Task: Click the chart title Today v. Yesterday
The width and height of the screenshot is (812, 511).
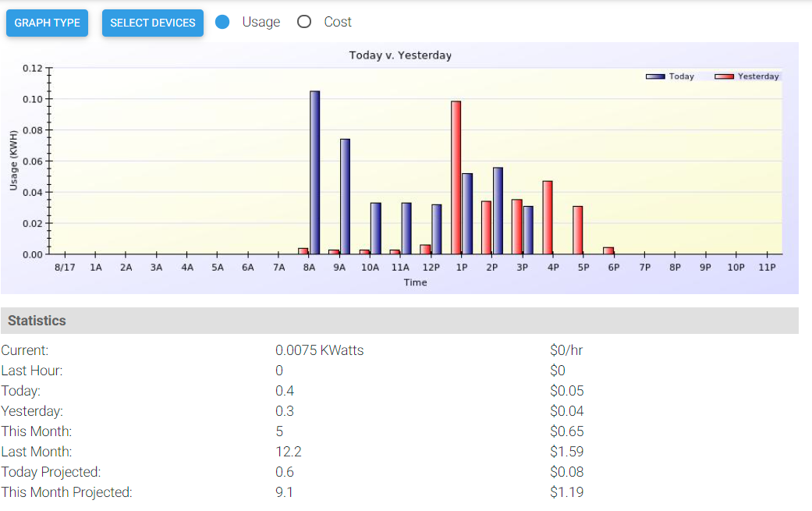Action: pyautogui.click(x=400, y=55)
